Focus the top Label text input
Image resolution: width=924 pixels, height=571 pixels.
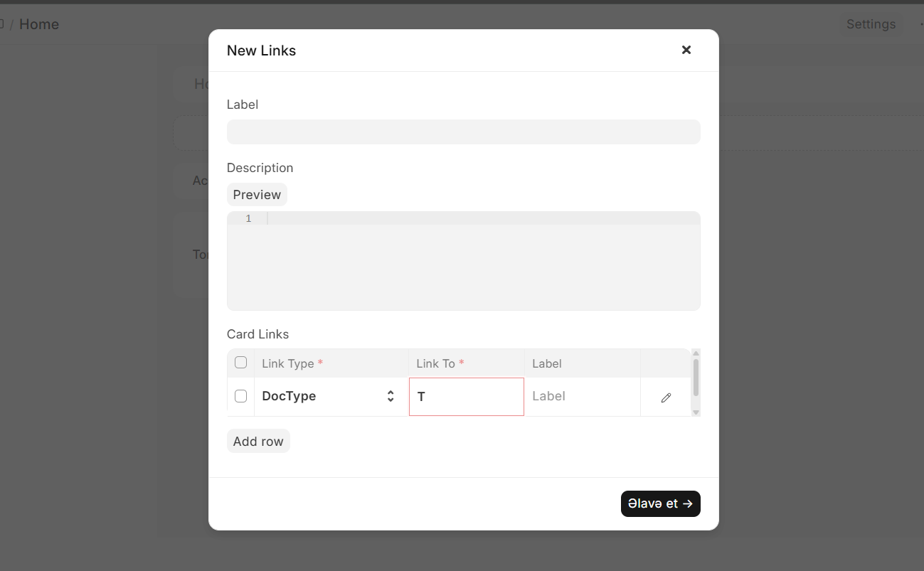coord(463,132)
